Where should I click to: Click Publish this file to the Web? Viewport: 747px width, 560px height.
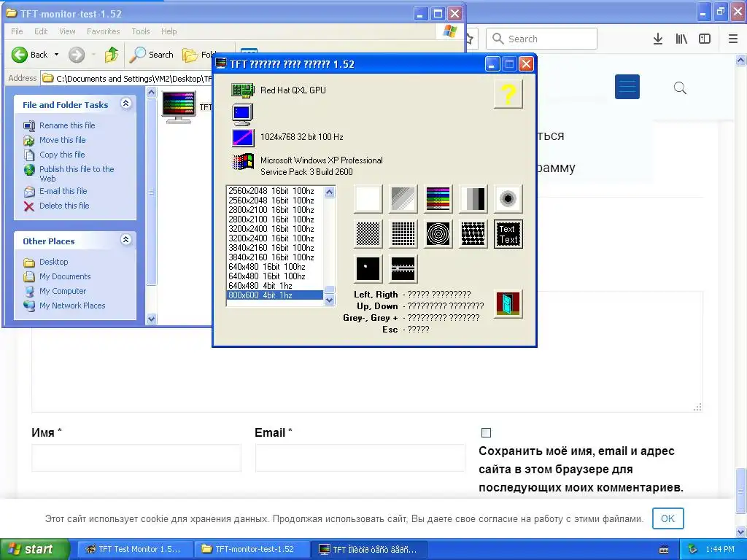76,174
